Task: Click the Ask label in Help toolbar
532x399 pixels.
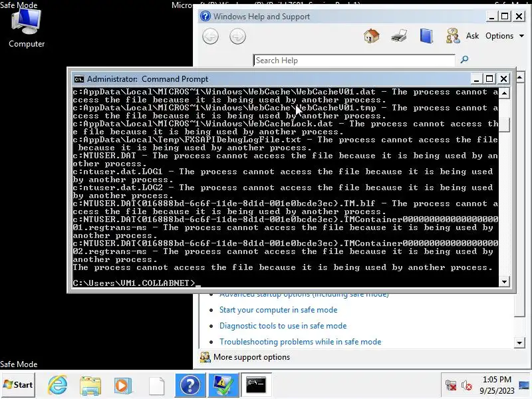Action: pos(472,36)
